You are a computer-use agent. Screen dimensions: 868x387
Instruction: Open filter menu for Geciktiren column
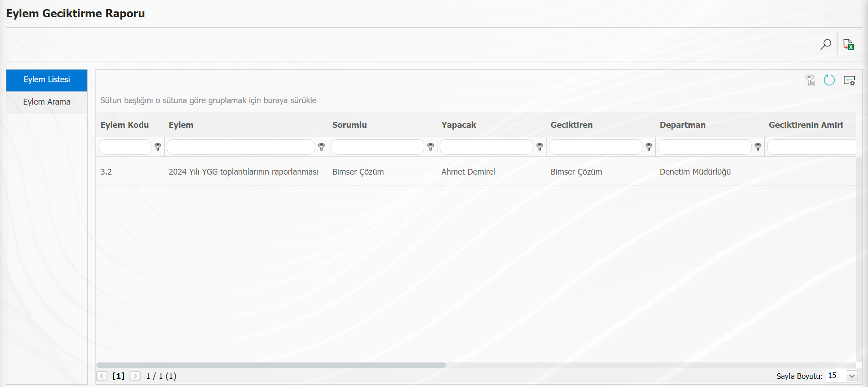pyautogui.click(x=649, y=147)
